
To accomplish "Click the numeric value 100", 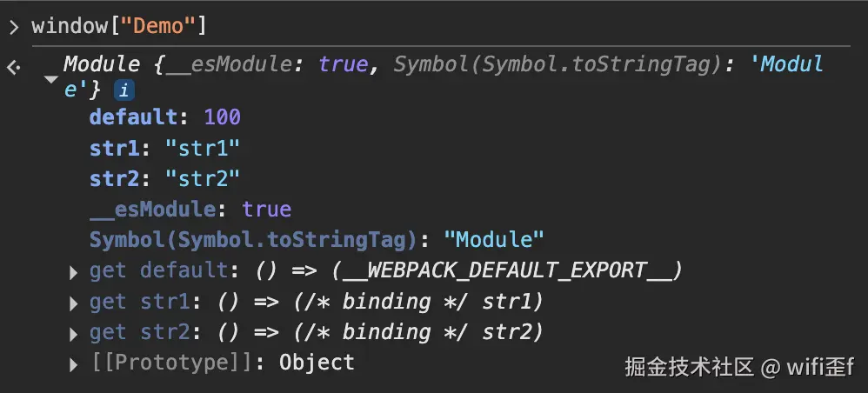I will [222, 117].
